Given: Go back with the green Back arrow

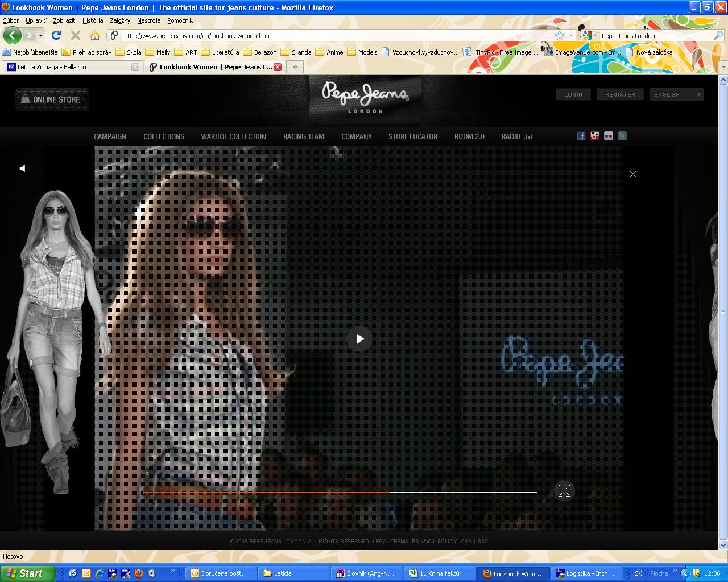Looking at the screenshot, I should coord(12,35).
